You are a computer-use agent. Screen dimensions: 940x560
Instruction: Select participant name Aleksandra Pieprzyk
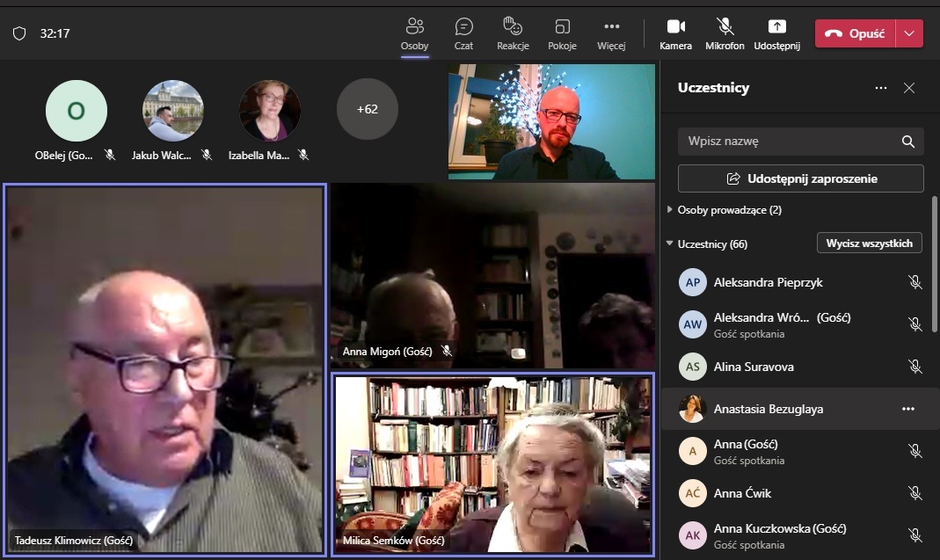pyautogui.click(x=768, y=282)
